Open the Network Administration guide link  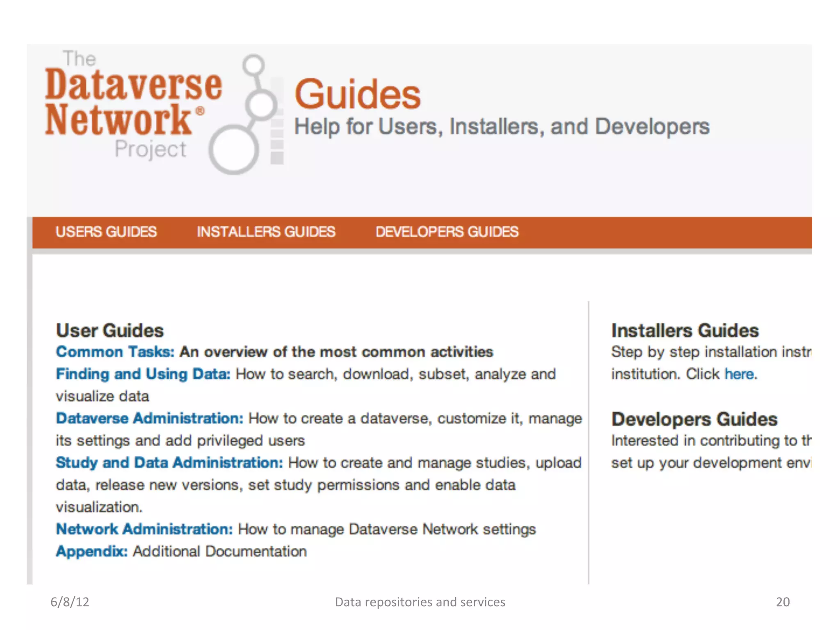click(x=144, y=529)
